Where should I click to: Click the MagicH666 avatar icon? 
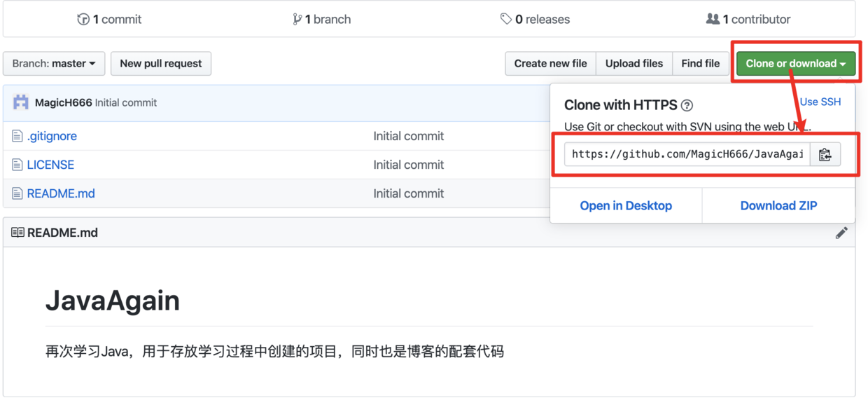tap(21, 102)
